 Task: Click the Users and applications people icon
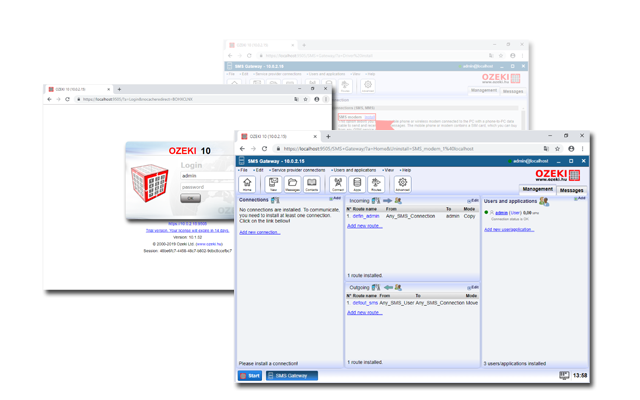click(544, 201)
